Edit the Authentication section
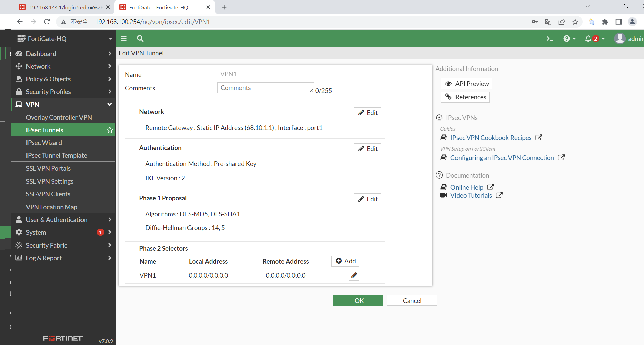The width and height of the screenshot is (644, 345). tap(368, 149)
